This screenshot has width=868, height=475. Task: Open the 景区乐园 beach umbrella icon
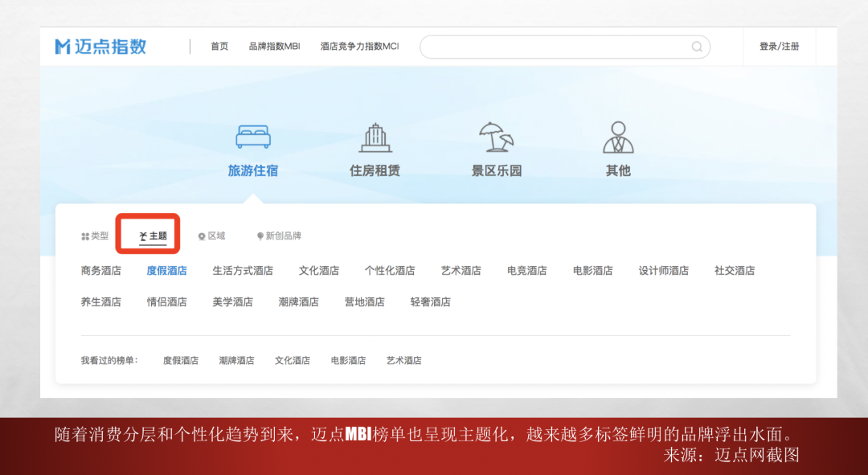click(496, 137)
